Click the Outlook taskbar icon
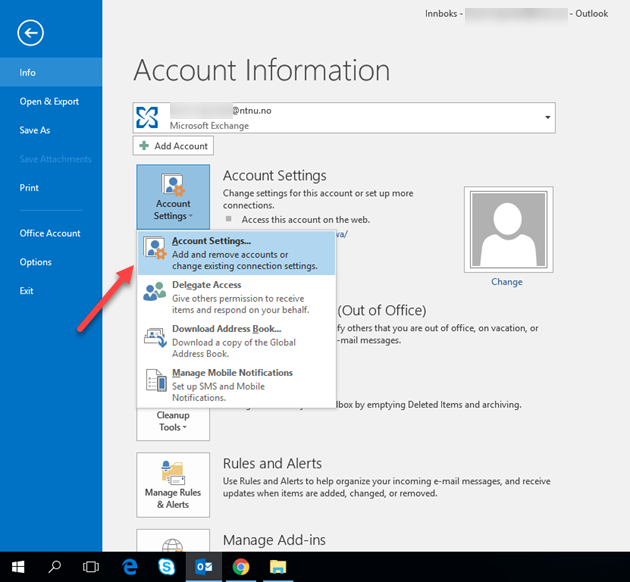Viewport: 630px width, 582px height. [x=204, y=567]
